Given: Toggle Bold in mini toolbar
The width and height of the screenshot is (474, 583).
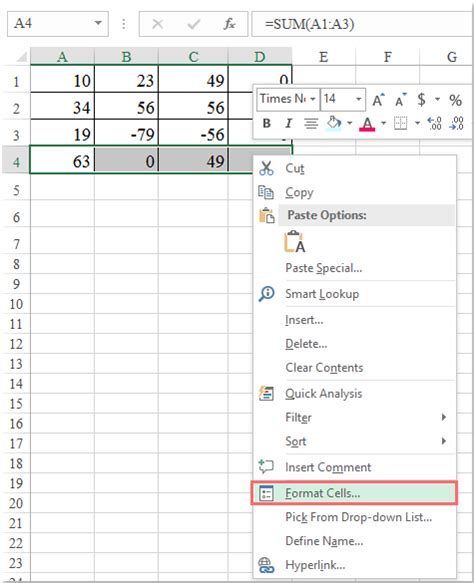Looking at the screenshot, I should click(267, 123).
